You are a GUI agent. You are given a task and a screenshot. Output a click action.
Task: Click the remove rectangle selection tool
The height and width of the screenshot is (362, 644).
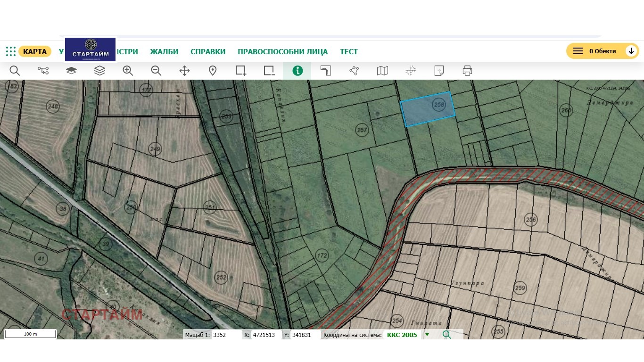tap(269, 71)
